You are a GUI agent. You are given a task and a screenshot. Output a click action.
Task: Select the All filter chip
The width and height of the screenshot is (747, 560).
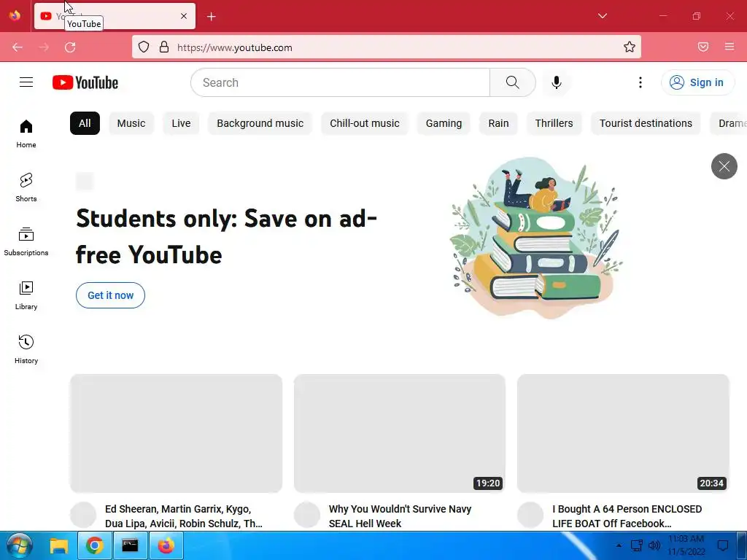tap(85, 123)
